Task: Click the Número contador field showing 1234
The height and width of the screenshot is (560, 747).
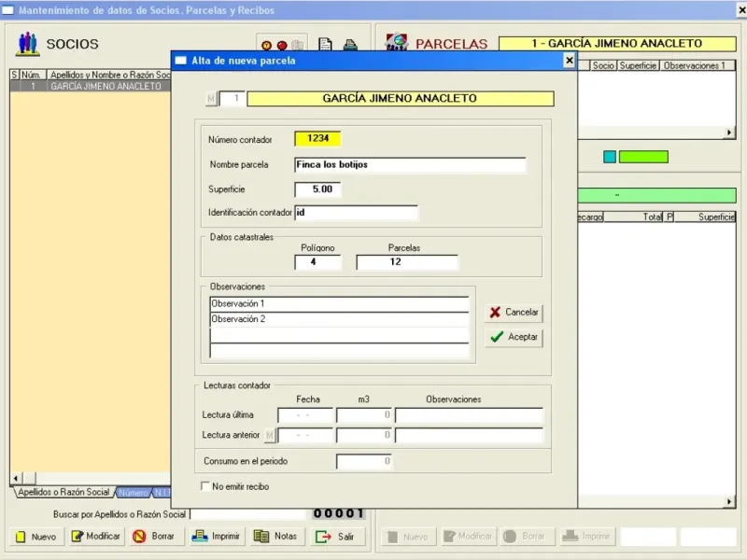Action: click(x=317, y=138)
